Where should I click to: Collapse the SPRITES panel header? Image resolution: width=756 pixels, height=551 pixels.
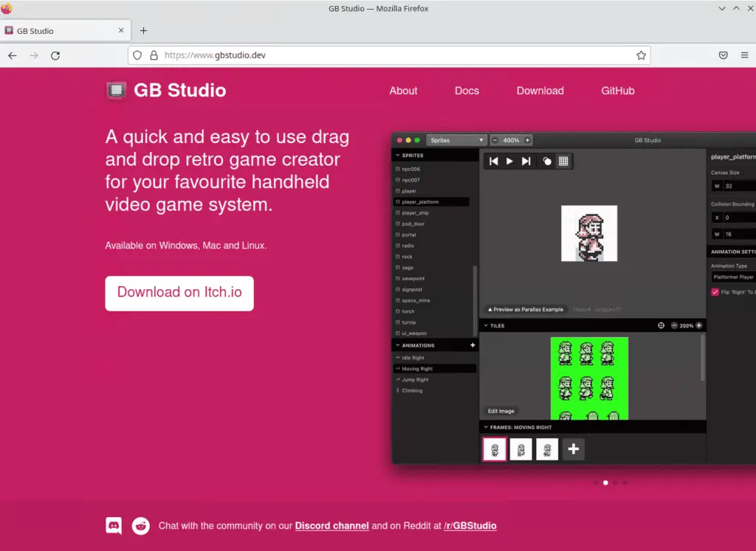[x=435, y=156]
